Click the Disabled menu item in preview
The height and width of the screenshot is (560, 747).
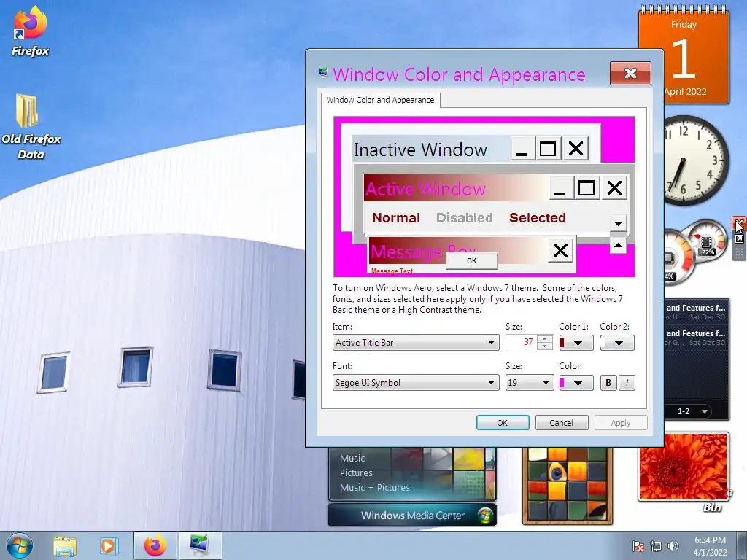[465, 217]
